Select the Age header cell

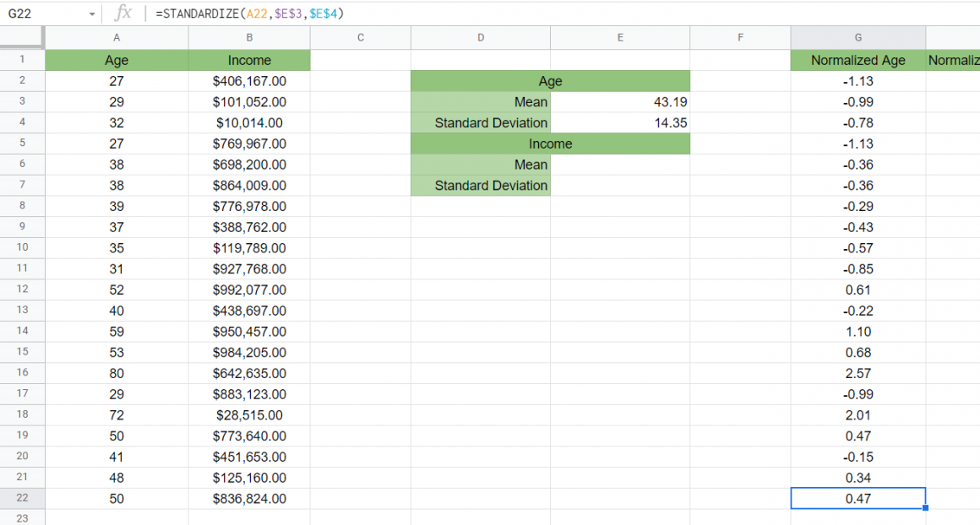click(x=117, y=60)
